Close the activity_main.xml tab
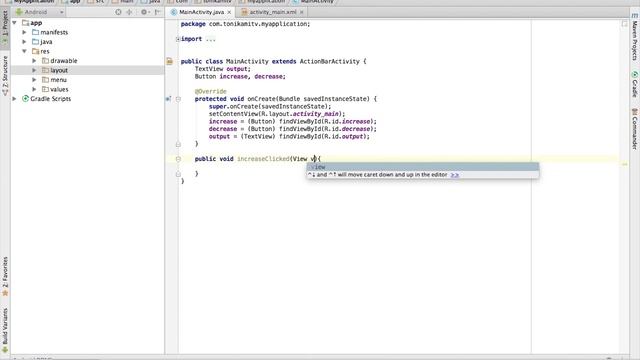Screen dimensions: 640x360 pyautogui.click(x=302, y=13)
